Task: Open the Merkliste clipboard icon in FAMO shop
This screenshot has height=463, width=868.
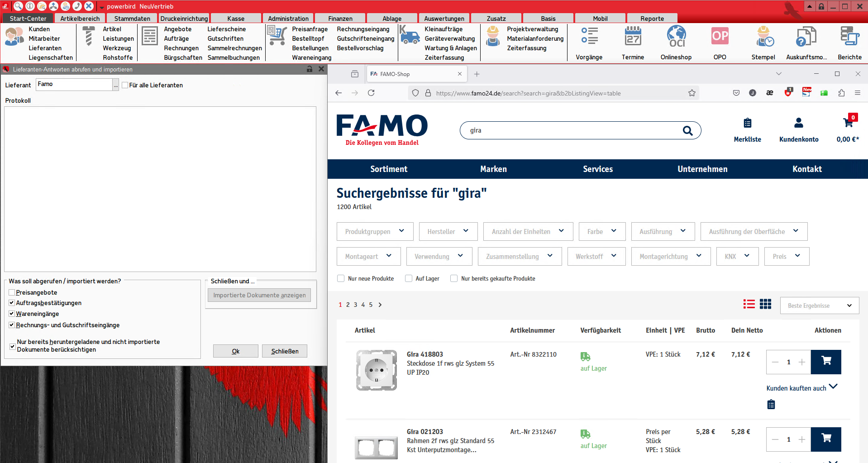Action: coord(748,123)
